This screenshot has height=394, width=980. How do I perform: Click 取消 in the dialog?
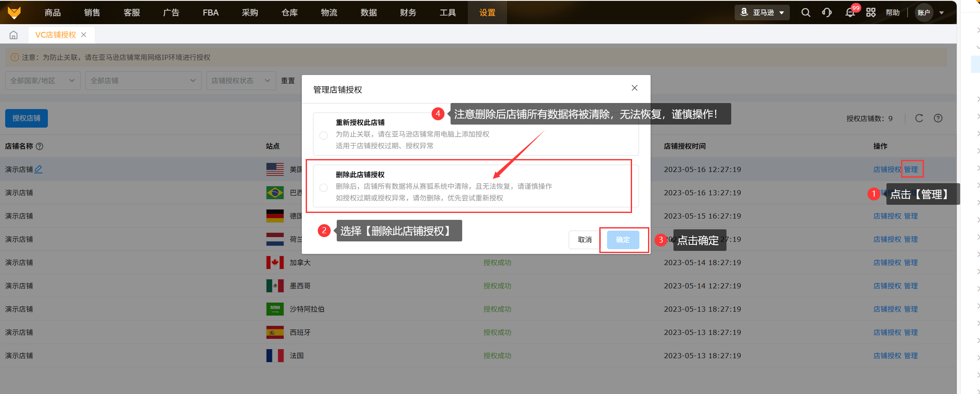585,240
